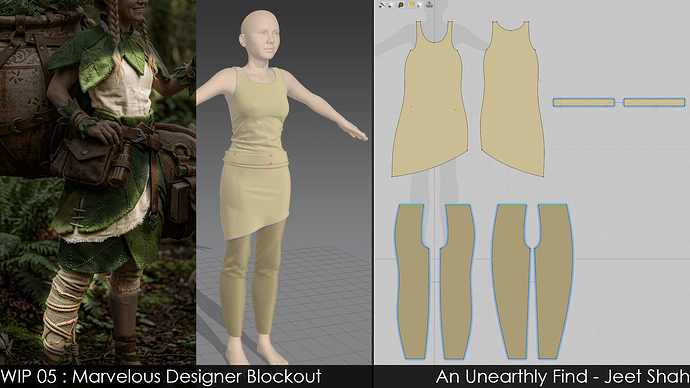Viewport: 690px width, 388px height.
Task: Select the left waistband strip pattern
Action: (x=584, y=102)
